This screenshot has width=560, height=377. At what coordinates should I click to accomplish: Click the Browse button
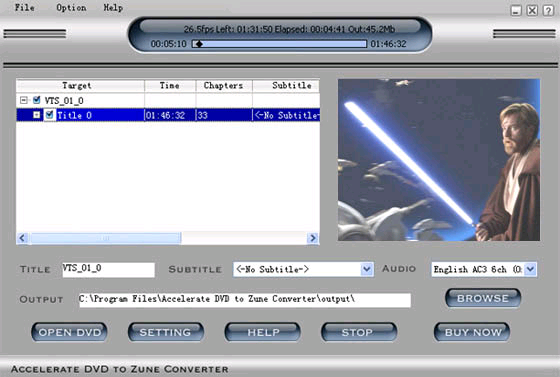pyautogui.click(x=483, y=298)
